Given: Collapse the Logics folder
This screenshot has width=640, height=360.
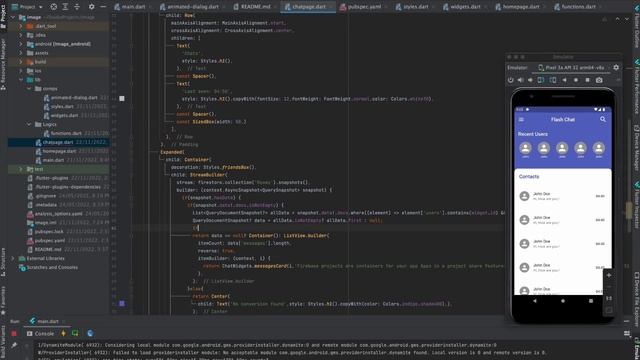Looking at the screenshot, I should coord(29,124).
